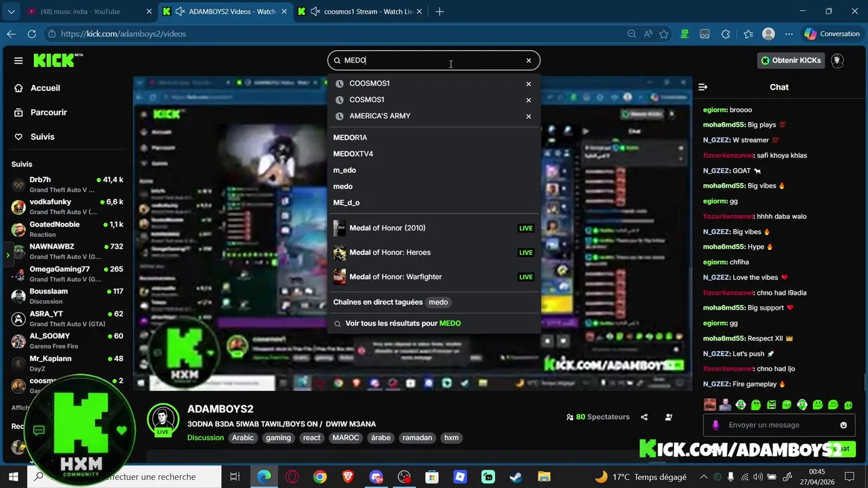The height and width of the screenshot is (488, 868).
Task: Open Medal of Honor: Warfighter category
Action: click(x=433, y=277)
